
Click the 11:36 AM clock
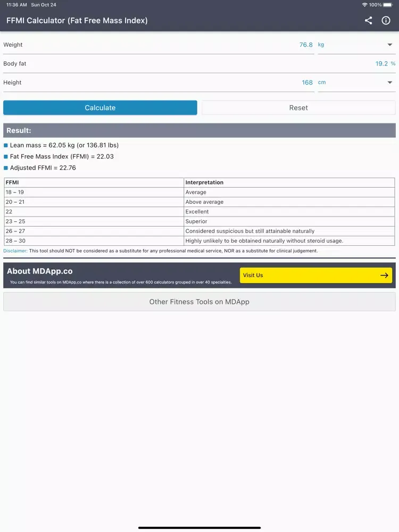[x=16, y=5]
